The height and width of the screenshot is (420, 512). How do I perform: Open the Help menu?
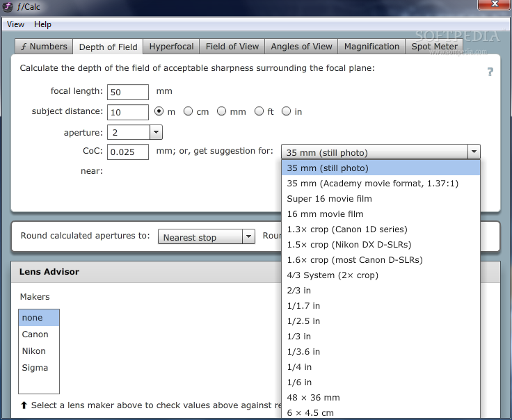[x=42, y=24]
